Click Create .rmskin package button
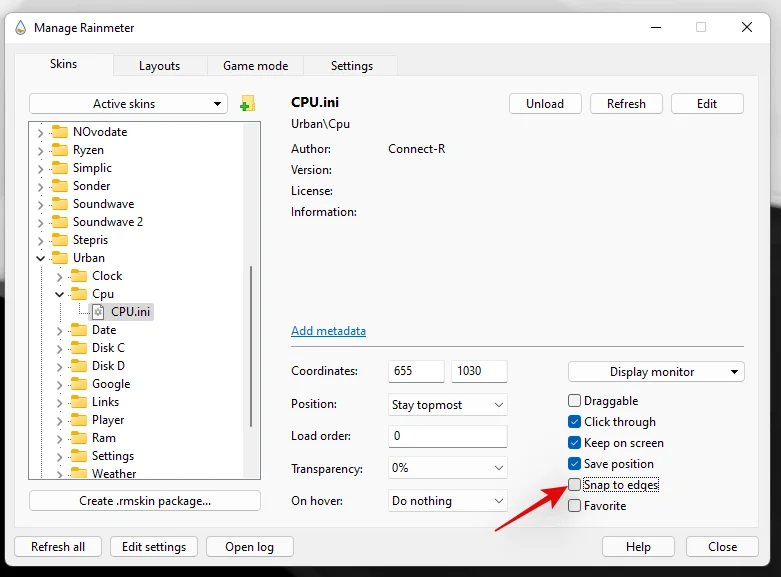 [145, 501]
